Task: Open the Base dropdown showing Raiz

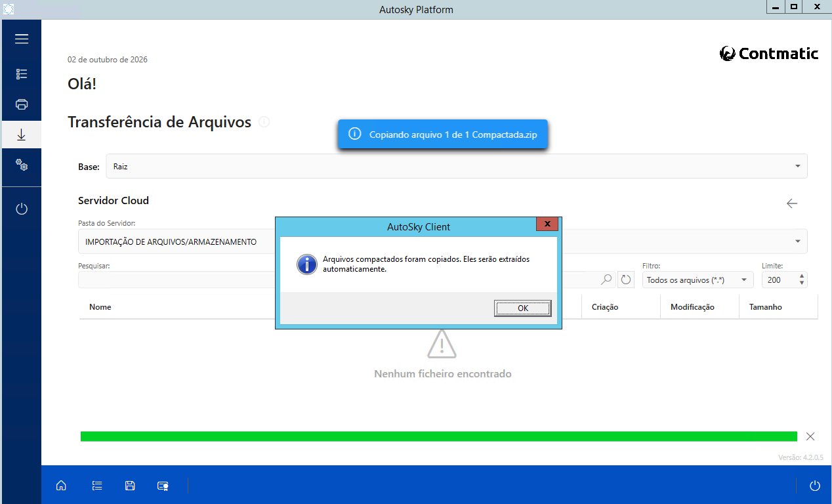Action: [457, 166]
